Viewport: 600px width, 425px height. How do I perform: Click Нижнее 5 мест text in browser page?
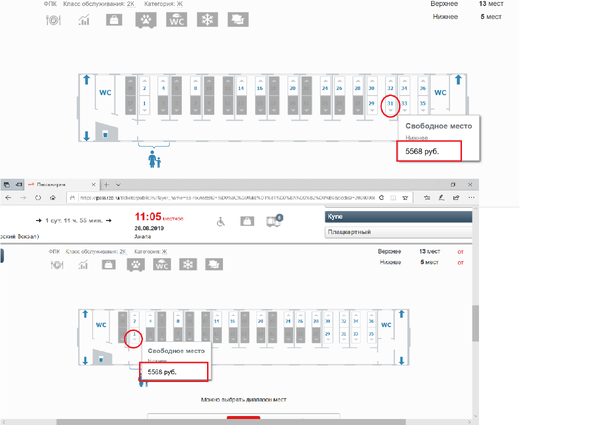coord(409,262)
